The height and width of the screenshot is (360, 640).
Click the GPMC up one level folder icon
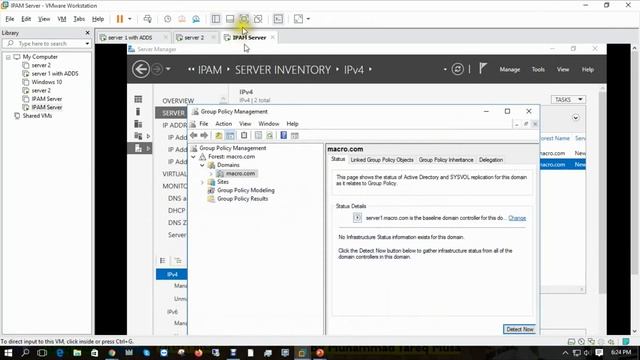click(x=219, y=136)
